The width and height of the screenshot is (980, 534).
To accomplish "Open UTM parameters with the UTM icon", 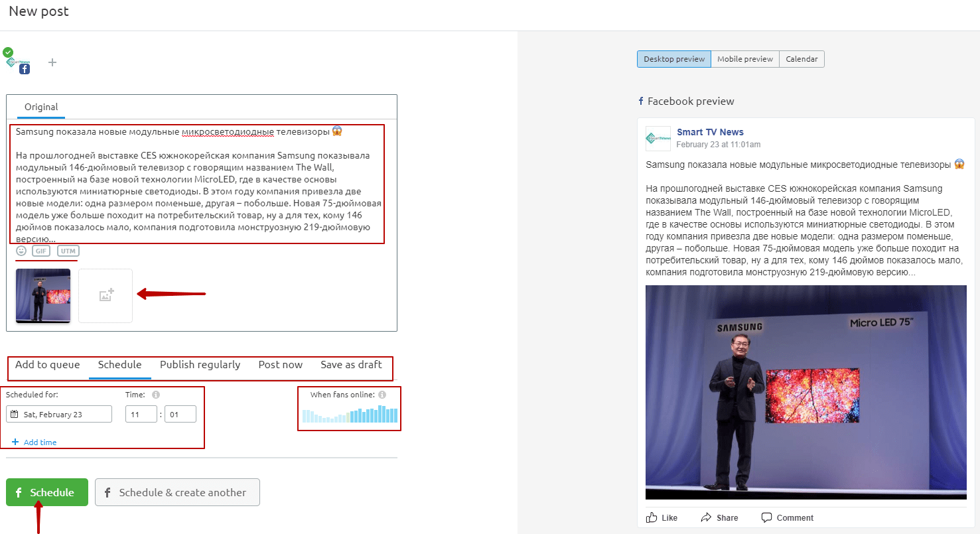I will pos(68,251).
